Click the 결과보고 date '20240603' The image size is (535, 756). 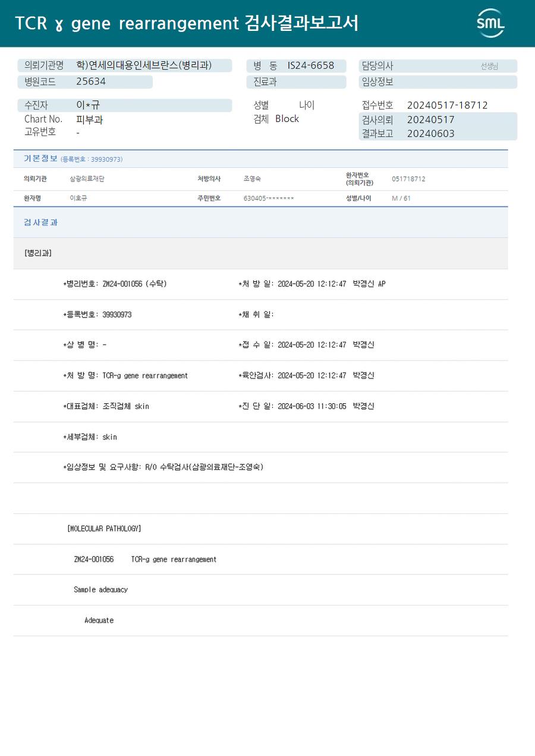tap(431, 134)
